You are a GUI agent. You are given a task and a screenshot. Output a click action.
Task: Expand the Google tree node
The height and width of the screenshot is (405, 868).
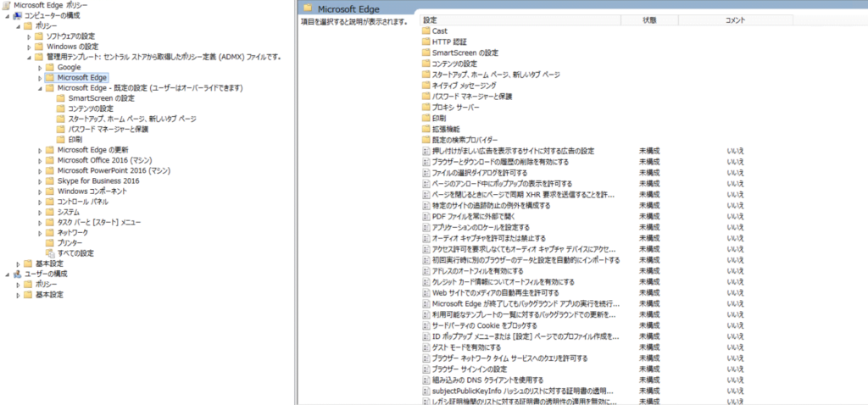[x=41, y=68]
